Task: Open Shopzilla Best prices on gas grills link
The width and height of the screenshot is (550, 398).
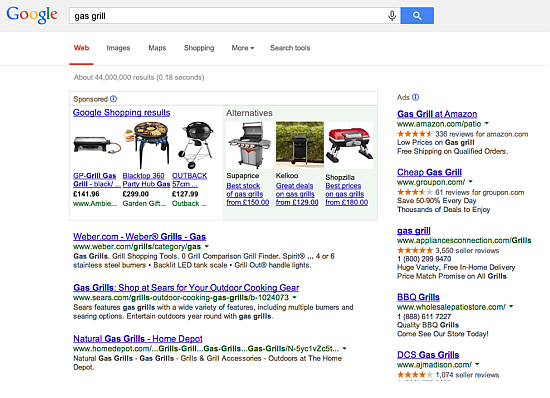Action: 347,194
